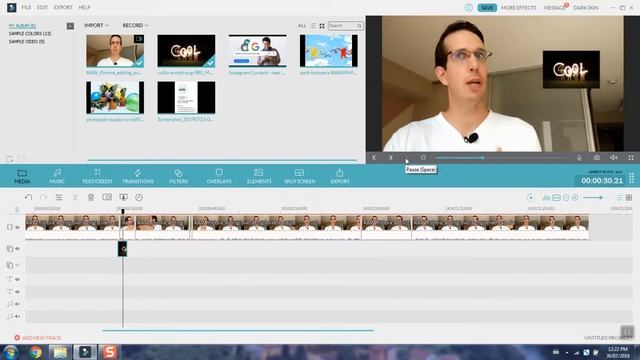Record a voiceover with microphone icon

click(x=579, y=158)
